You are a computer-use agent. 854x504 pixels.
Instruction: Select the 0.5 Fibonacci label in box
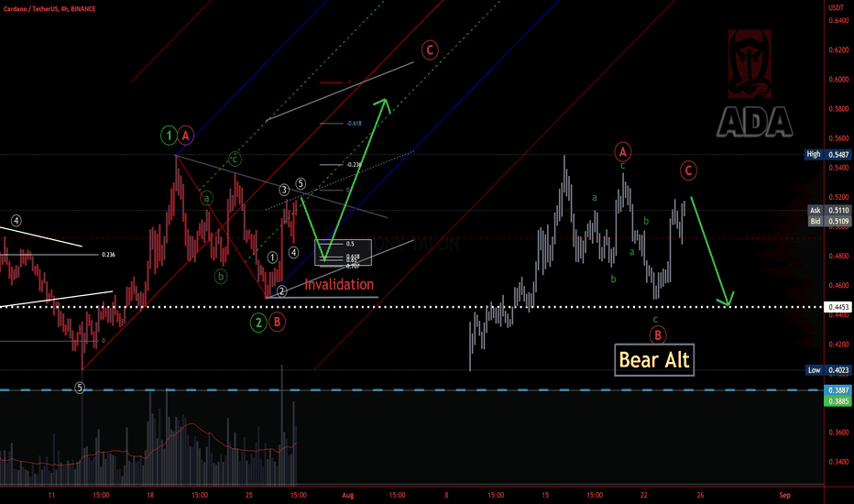[x=350, y=244]
